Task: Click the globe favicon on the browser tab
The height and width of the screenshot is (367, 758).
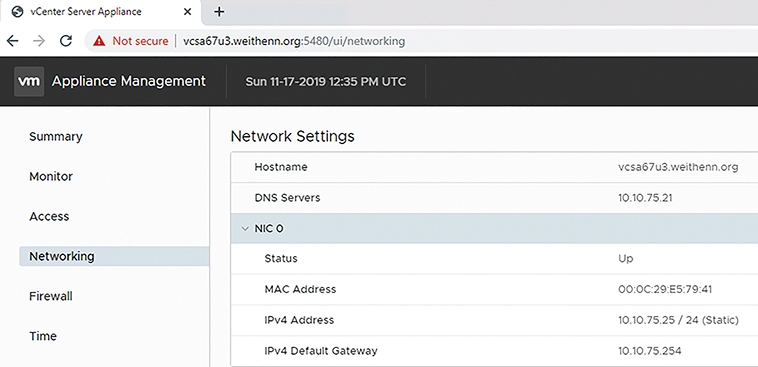Action: [x=17, y=12]
